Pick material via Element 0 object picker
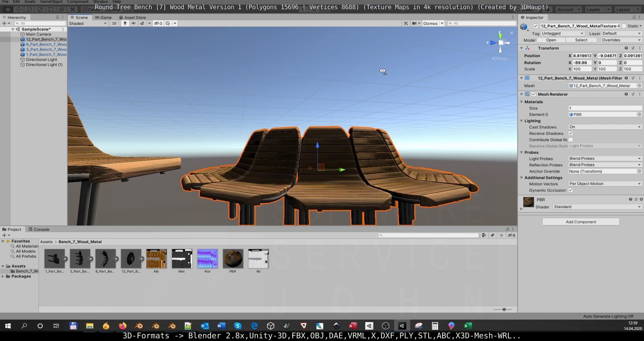Viewport: 644px width, 341px height. 639,114
